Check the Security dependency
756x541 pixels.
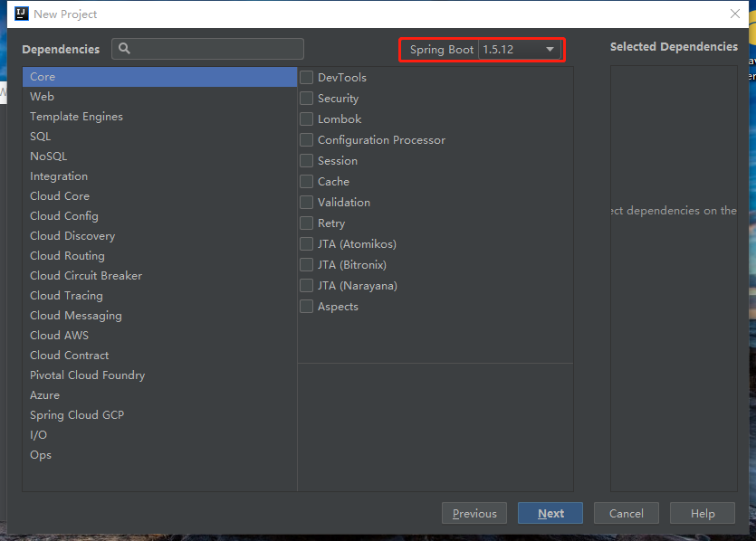click(307, 99)
